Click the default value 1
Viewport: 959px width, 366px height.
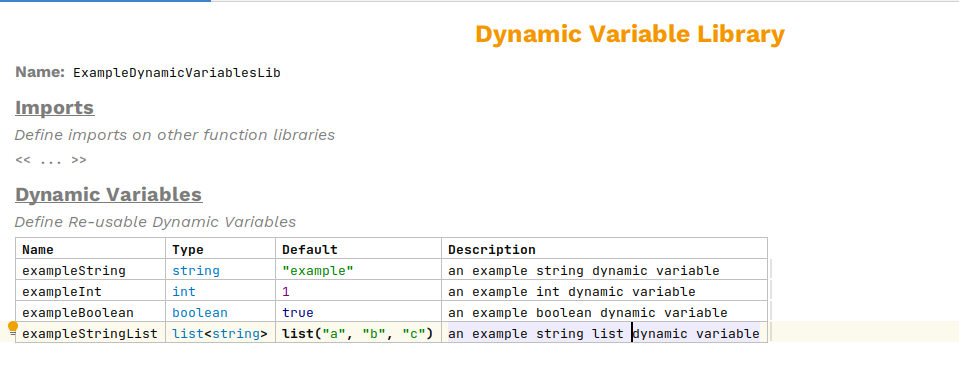pos(286,291)
